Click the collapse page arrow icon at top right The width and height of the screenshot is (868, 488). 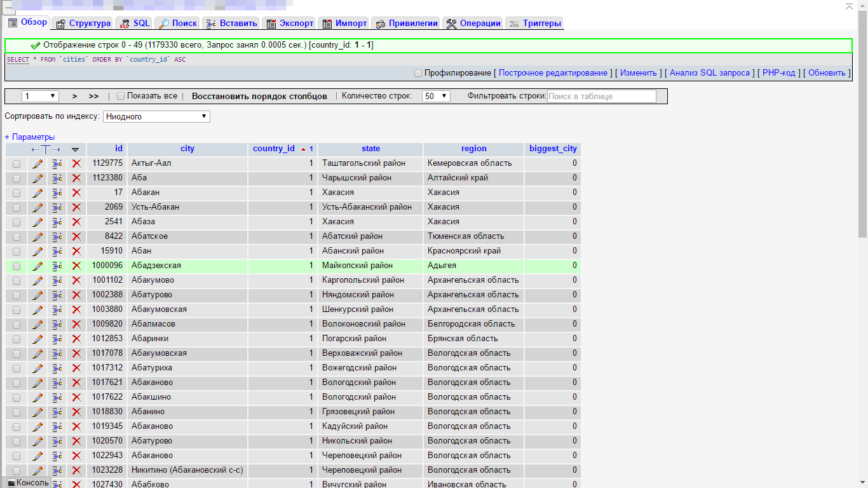pos(849,6)
